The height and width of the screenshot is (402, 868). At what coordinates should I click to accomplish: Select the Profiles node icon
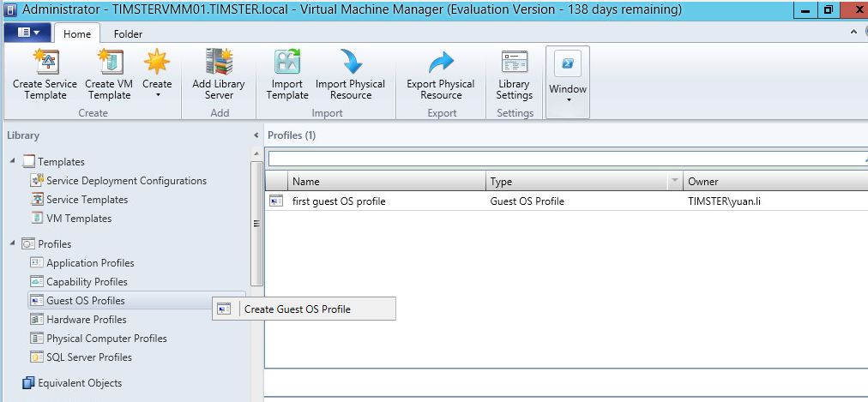[28, 243]
